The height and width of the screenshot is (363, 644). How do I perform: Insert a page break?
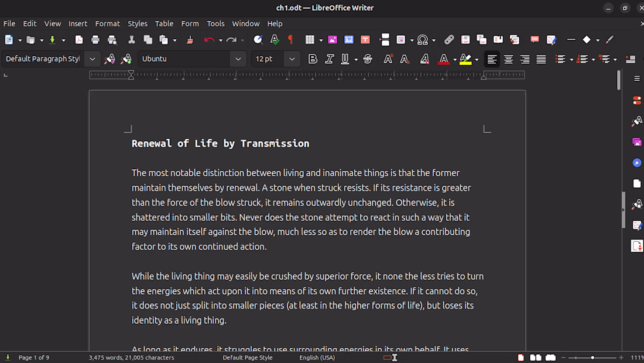(385, 40)
